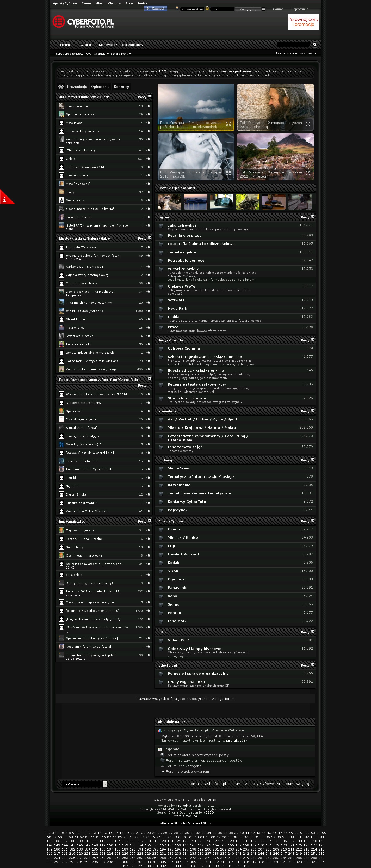Screen dimensions: 371x868
Task: Click the Facebook Connect button
Action: [156, 9]
